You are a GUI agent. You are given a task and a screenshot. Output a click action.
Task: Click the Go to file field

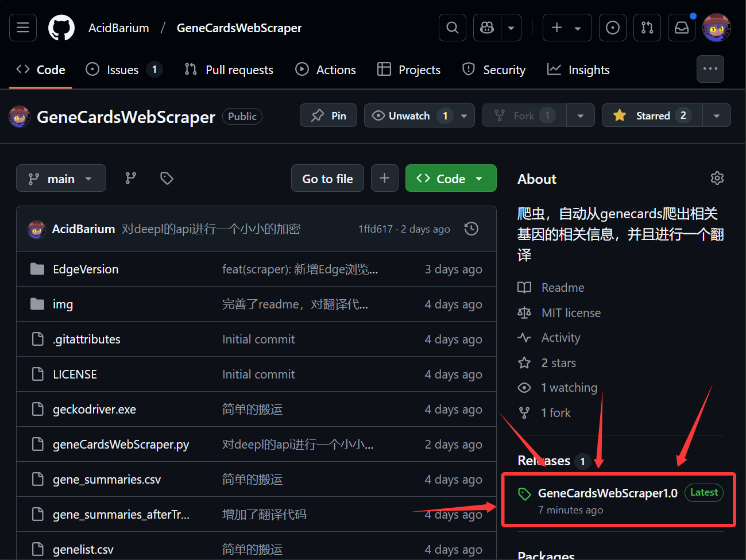[x=327, y=178]
